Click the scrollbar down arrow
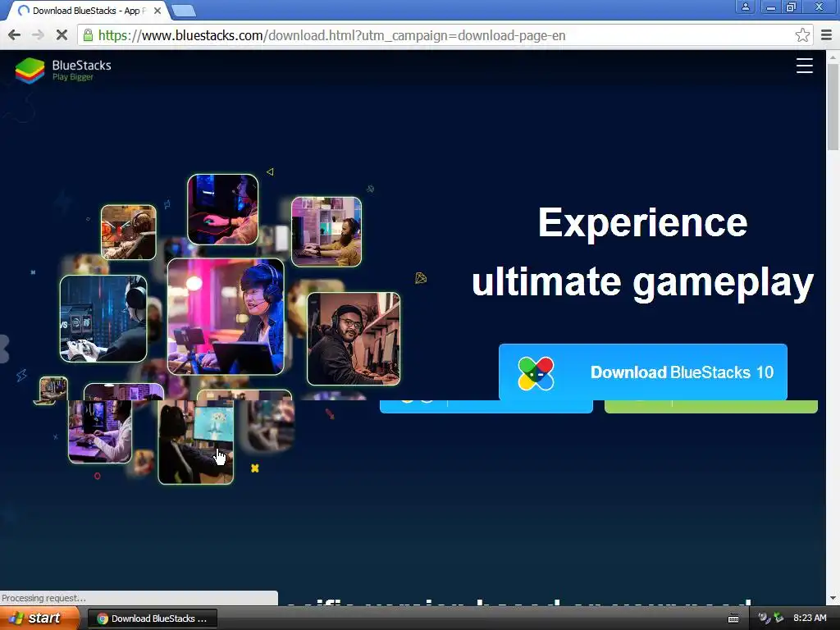The image size is (840, 630). click(833, 598)
